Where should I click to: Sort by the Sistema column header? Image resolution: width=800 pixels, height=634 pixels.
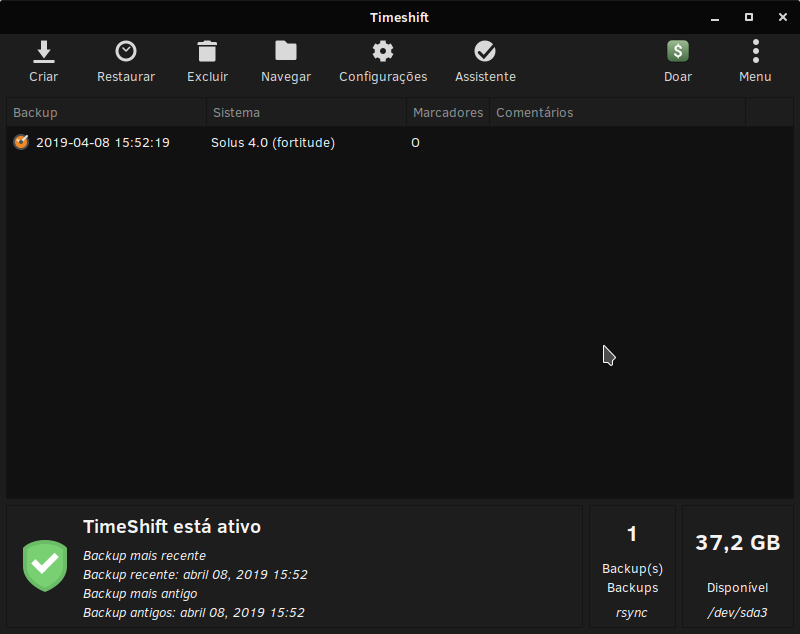pyautogui.click(x=305, y=113)
